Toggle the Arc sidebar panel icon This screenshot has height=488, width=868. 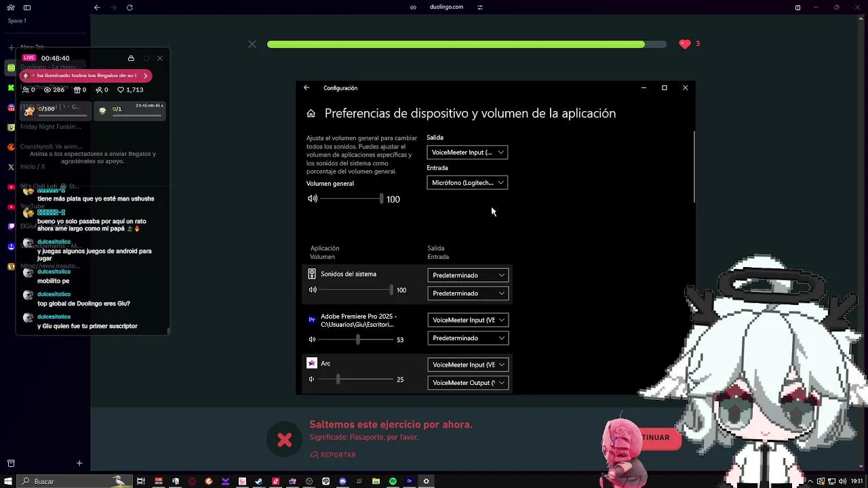[x=27, y=7]
